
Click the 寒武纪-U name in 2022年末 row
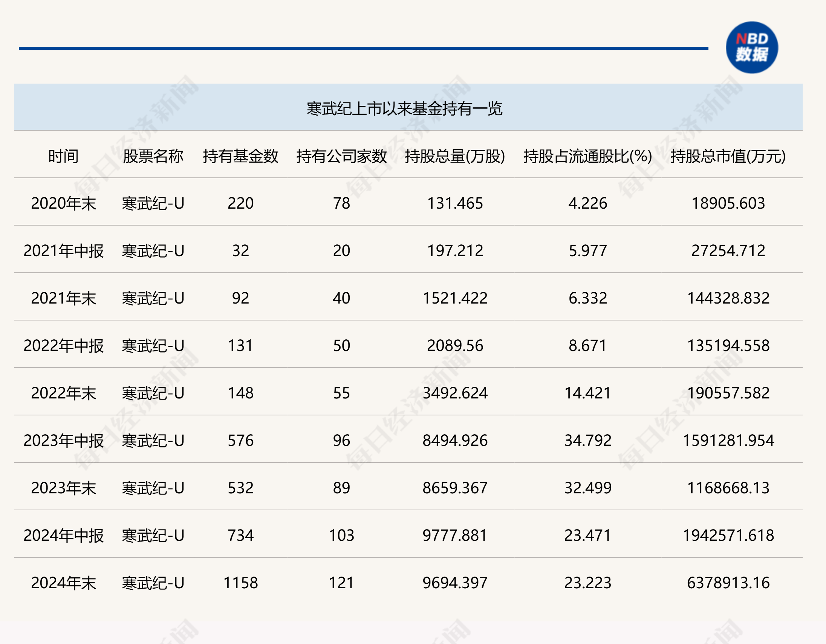pyautogui.click(x=153, y=393)
